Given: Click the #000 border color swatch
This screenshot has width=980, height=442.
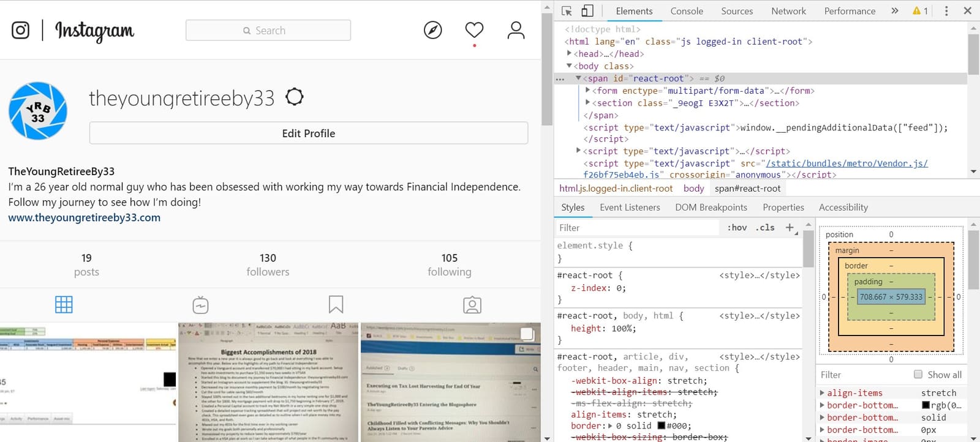Looking at the screenshot, I should click(661, 425).
